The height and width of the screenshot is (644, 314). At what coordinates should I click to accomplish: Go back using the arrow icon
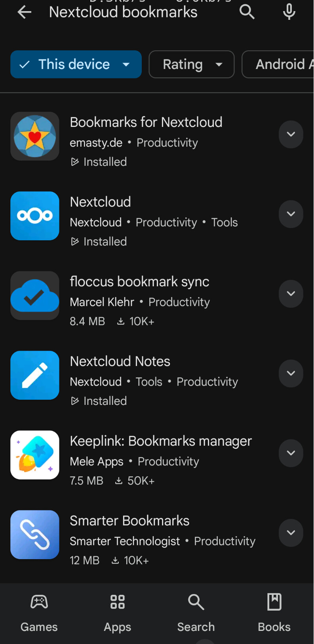24,12
